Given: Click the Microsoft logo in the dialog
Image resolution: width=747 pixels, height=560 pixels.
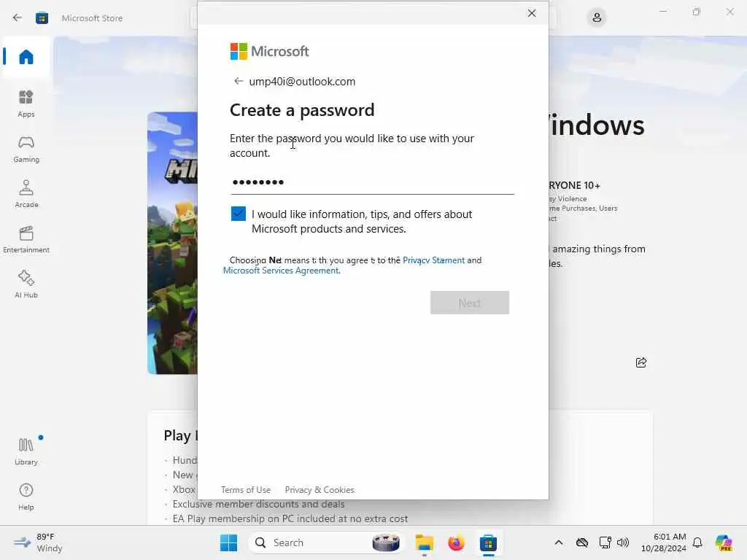Looking at the screenshot, I should pos(270,52).
